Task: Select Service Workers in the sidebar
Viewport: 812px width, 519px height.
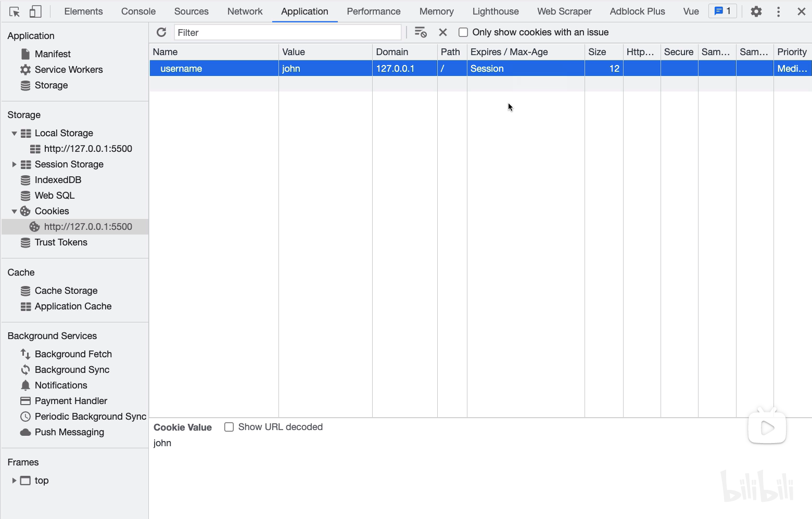Action: (68, 70)
